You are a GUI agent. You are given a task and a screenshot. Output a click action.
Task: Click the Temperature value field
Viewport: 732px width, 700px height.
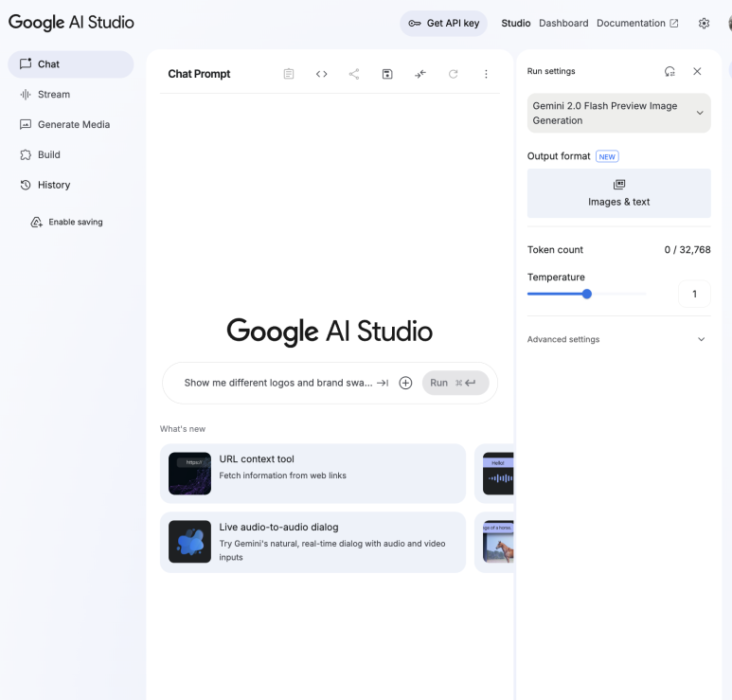tap(694, 294)
